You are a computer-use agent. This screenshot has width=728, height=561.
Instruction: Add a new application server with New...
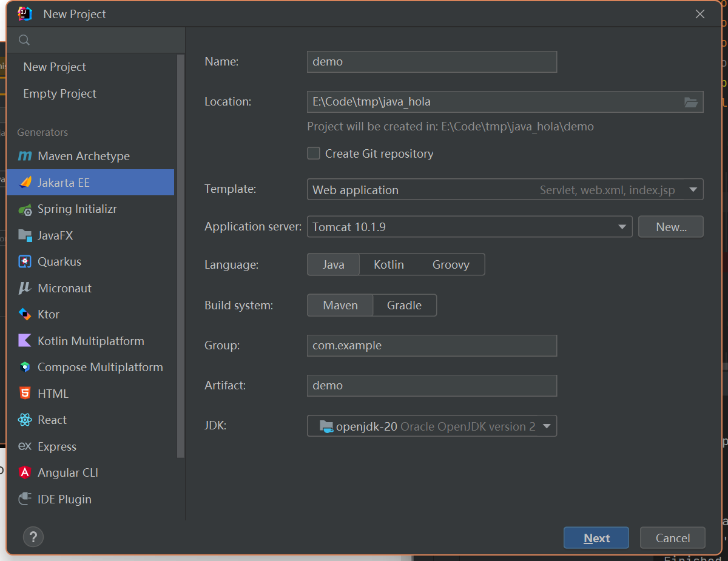(x=671, y=227)
